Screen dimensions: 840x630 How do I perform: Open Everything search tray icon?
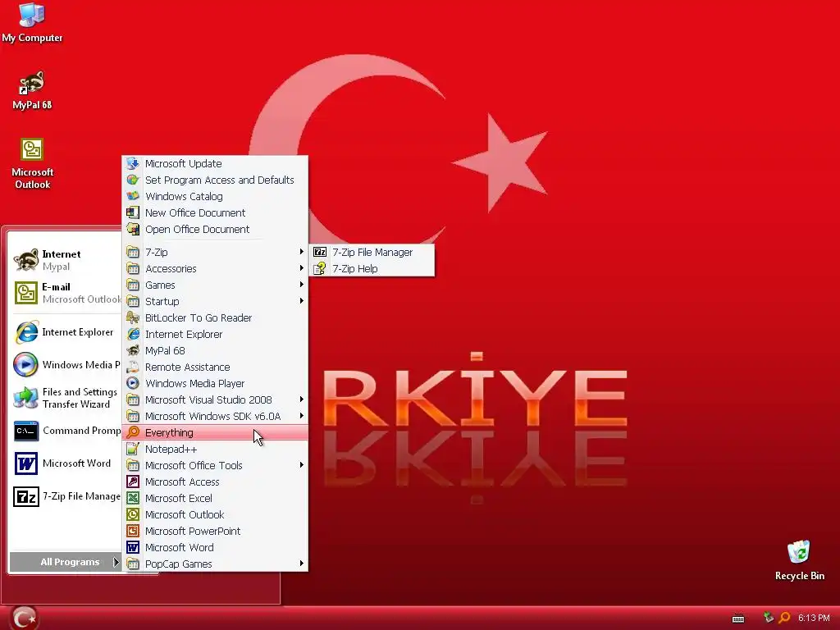(x=784, y=618)
